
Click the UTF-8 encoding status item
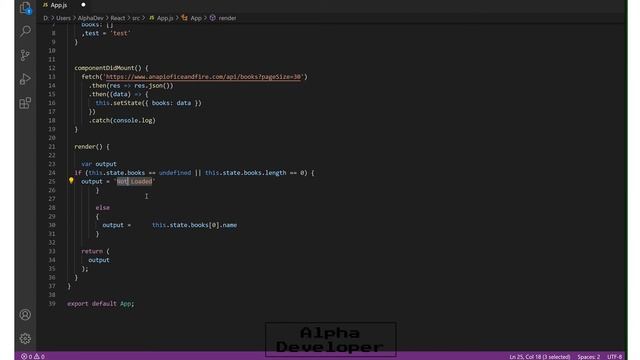click(x=615, y=357)
